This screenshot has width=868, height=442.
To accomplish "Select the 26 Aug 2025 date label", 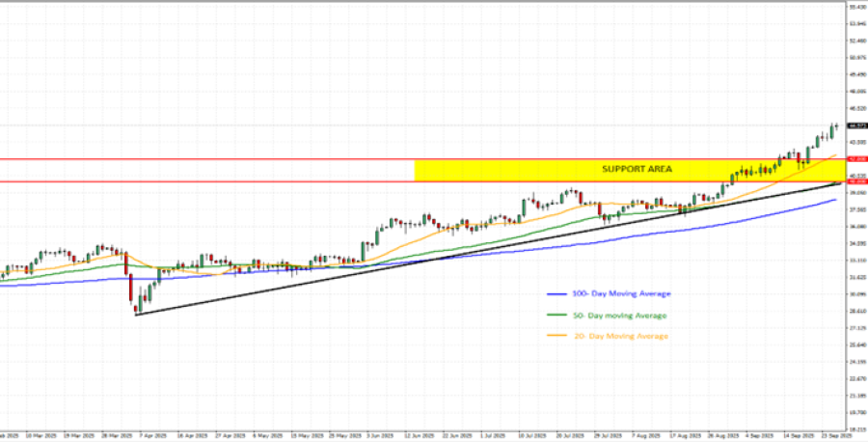I will pos(721,435).
